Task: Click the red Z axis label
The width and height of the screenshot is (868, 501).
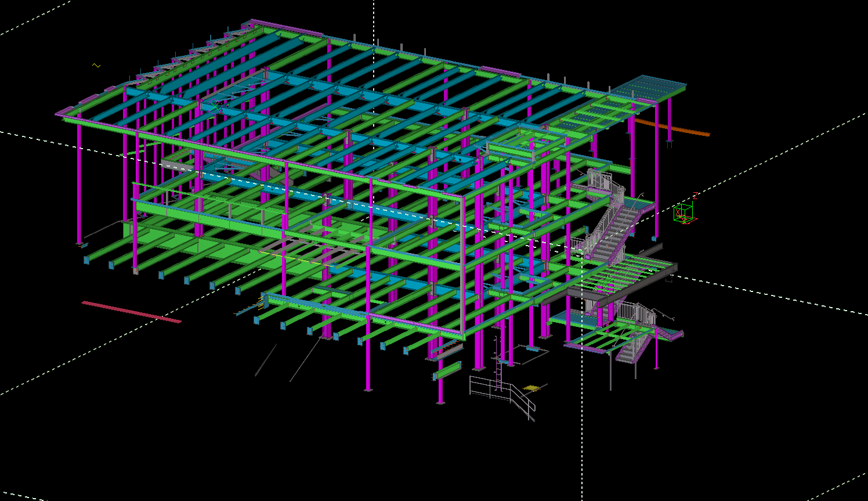Action: coord(695,196)
